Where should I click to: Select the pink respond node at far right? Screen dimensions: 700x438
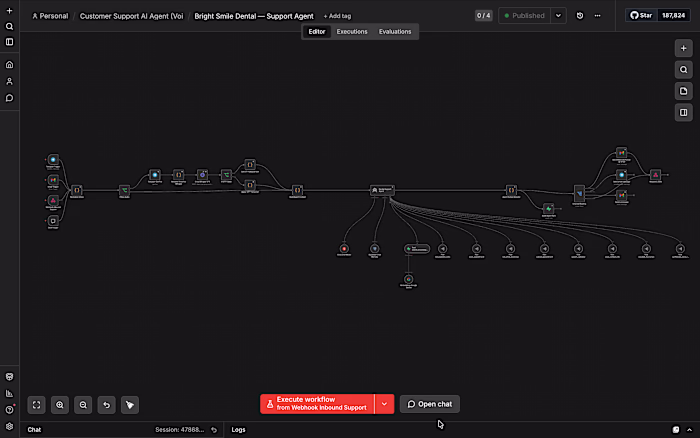(655, 175)
